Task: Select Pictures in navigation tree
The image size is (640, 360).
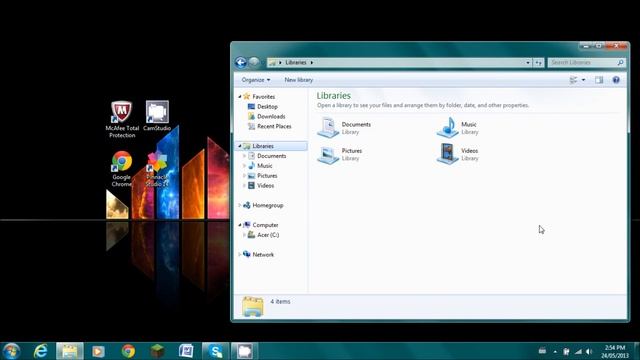Action: pyautogui.click(x=267, y=176)
